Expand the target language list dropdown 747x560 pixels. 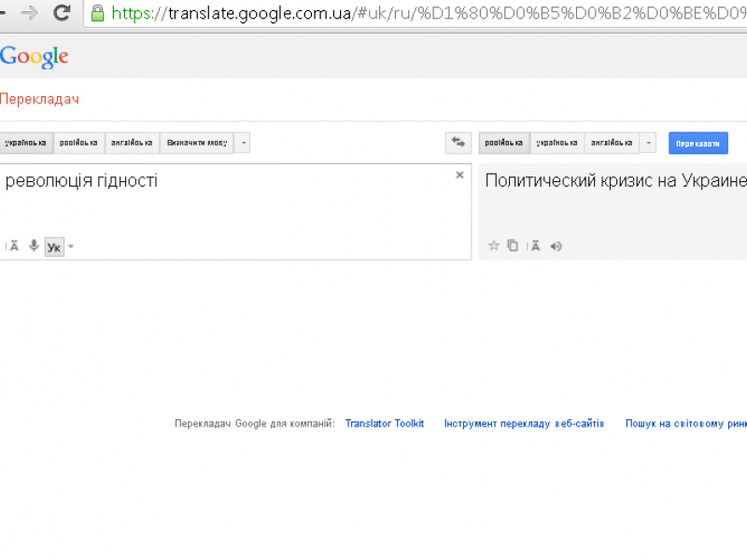[x=648, y=143]
